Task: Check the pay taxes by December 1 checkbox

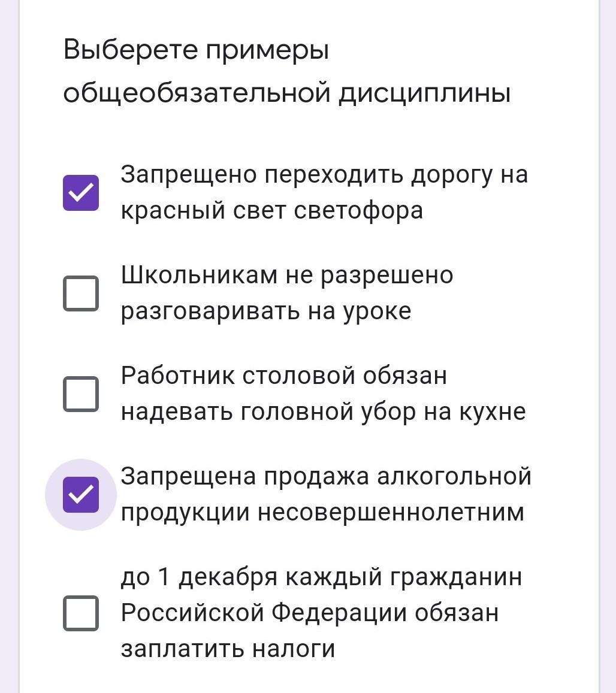Action: coord(81,613)
